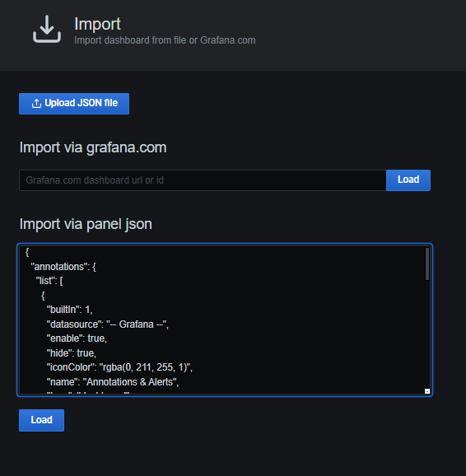This screenshot has width=466, height=476.
Task: Click the "builtIn": 1, line
Action: point(69,310)
